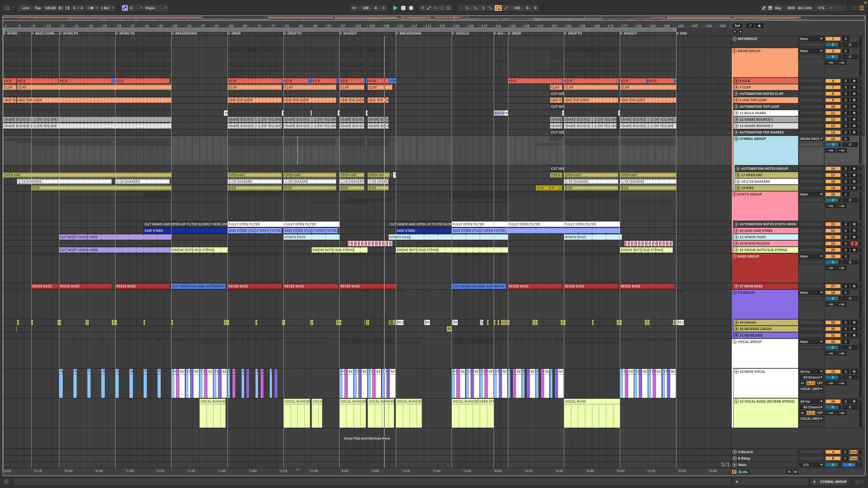Toggle the Optimize Arrangement Height icon
Image resolution: width=868 pixels, height=488 pixels.
coord(750,26)
